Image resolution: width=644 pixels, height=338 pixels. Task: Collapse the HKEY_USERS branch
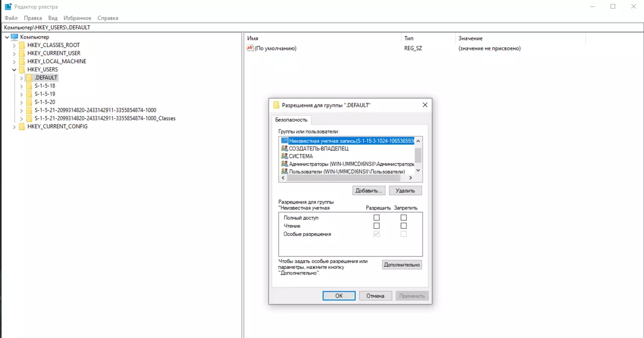(x=14, y=70)
